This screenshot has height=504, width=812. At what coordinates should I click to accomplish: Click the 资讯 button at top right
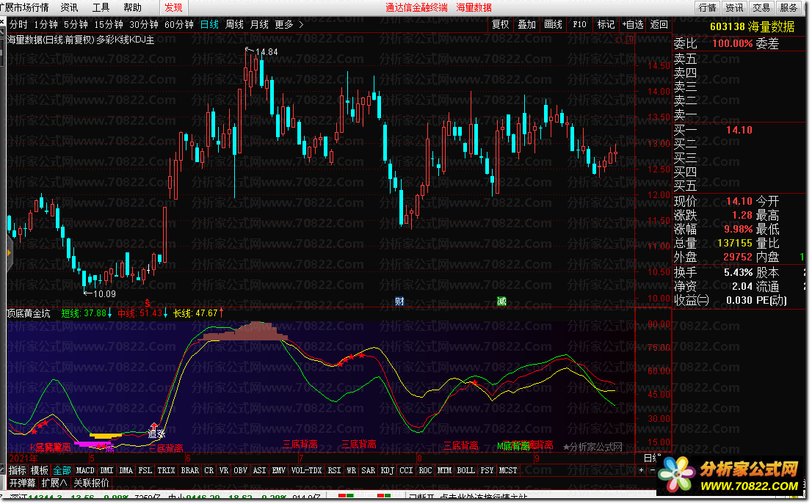(733, 7)
